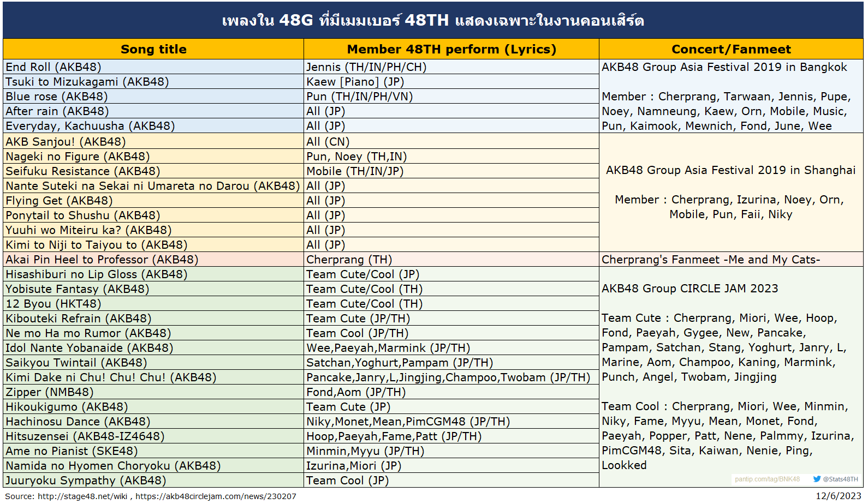Click the Team Cool (JP) cell
This screenshot has height=504, width=868.
(x=451, y=481)
